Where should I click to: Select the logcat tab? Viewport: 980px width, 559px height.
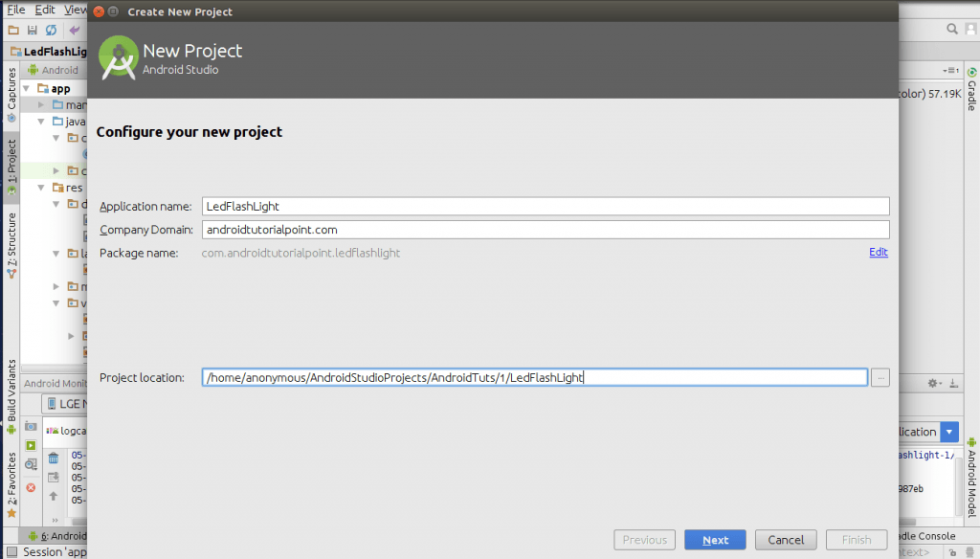(66, 431)
